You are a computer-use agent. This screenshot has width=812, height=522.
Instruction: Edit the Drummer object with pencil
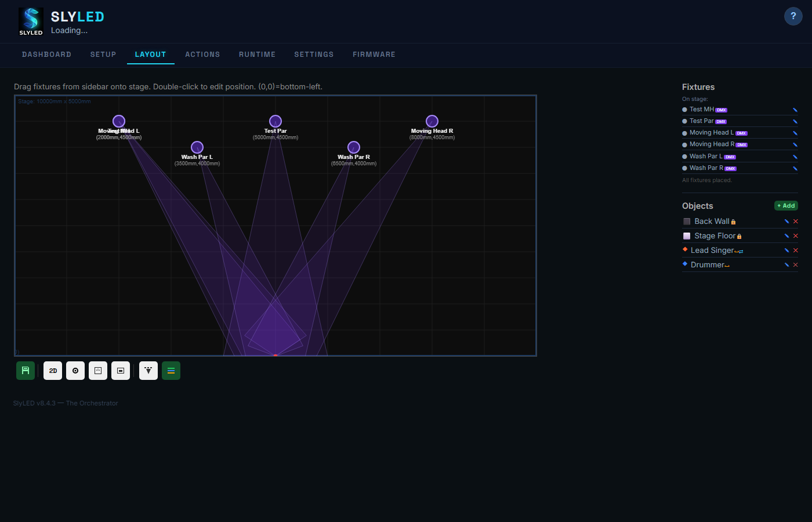[x=786, y=265]
